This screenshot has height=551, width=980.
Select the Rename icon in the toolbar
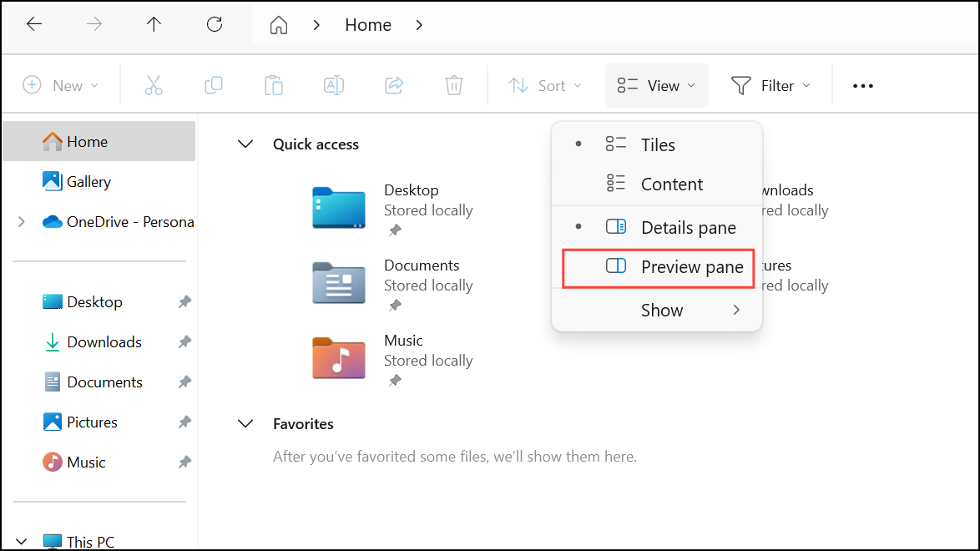coord(333,84)
